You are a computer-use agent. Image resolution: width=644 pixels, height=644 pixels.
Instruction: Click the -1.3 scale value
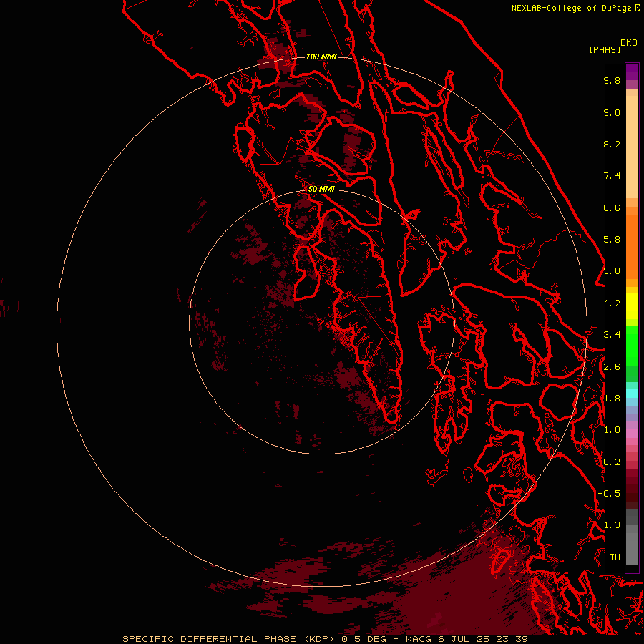[609, 525]
